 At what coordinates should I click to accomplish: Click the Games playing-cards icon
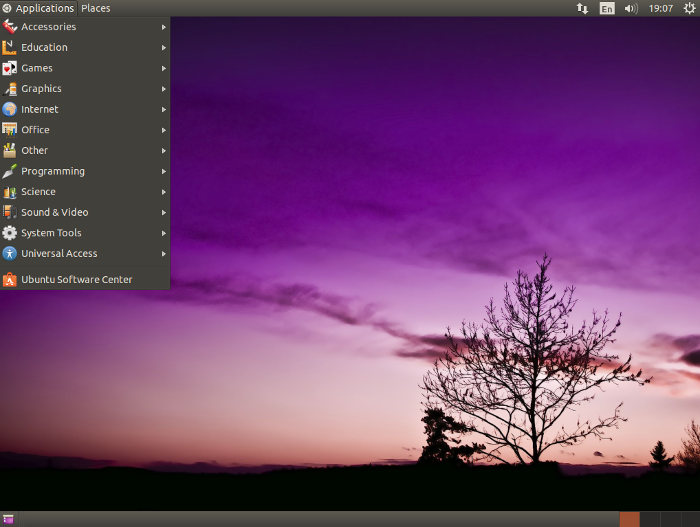click(10, 68)
